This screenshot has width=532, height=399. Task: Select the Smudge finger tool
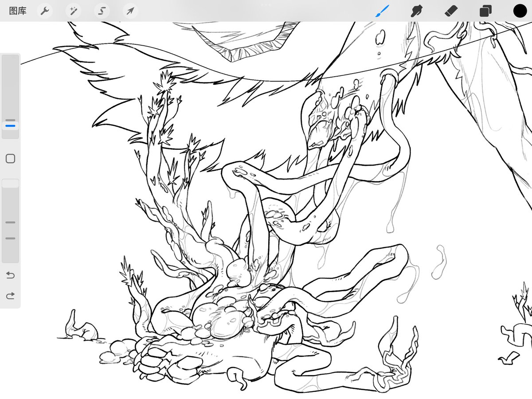[416, 11]
